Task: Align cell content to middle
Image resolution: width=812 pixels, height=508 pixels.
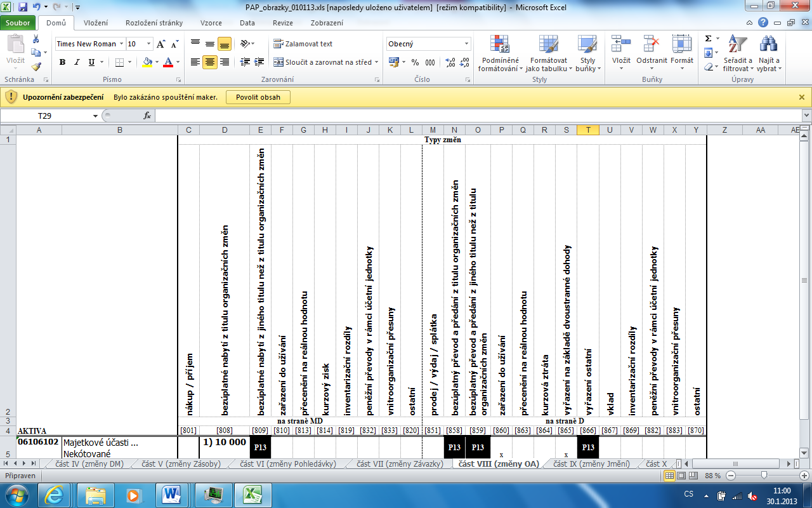Action: (x=209, y=44)
